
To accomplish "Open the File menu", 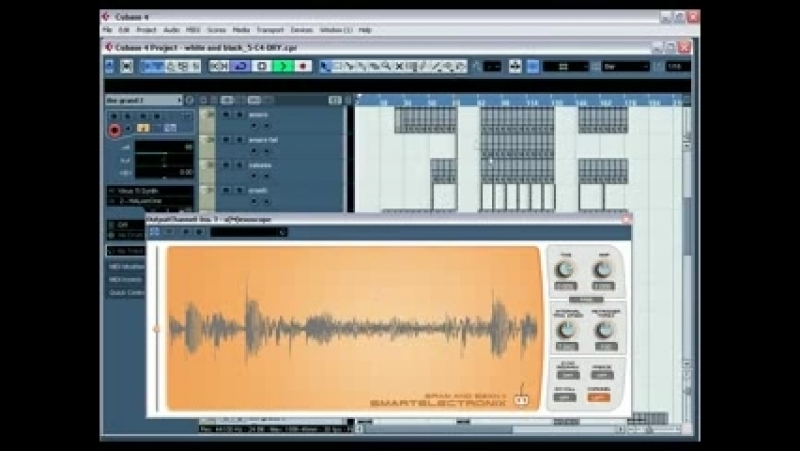I will click(107, 30).
